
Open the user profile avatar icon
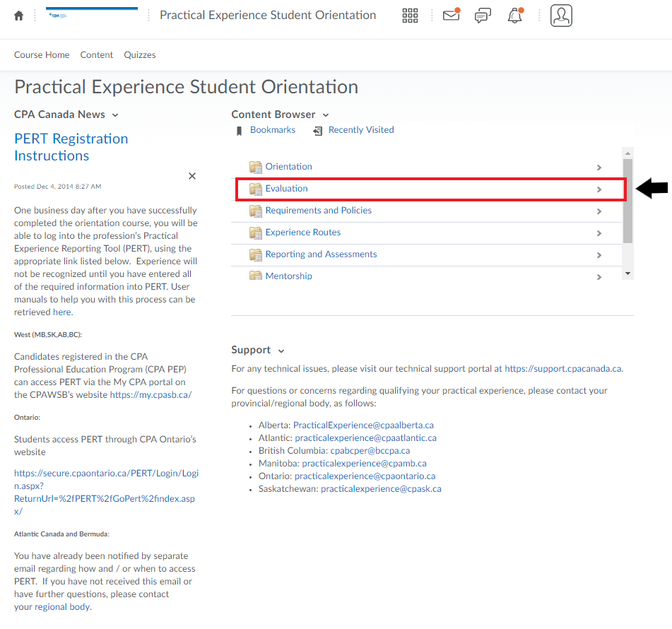pyautogui.click(x=561, y=16)
